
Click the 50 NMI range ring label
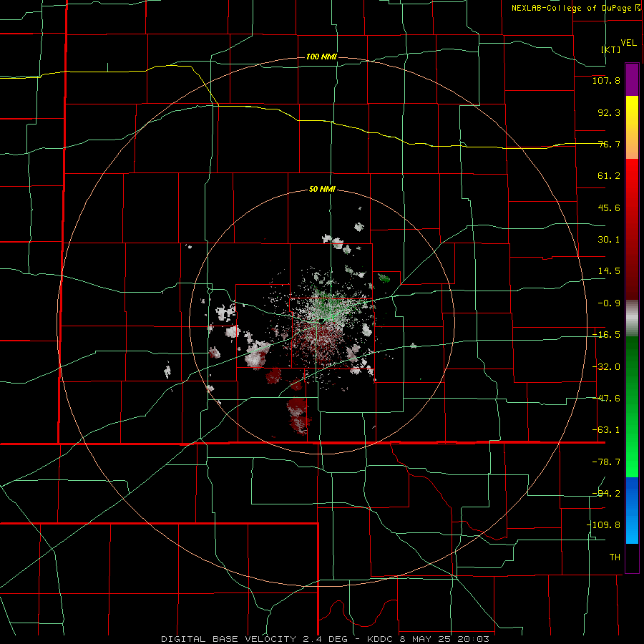tap(323, 190)
